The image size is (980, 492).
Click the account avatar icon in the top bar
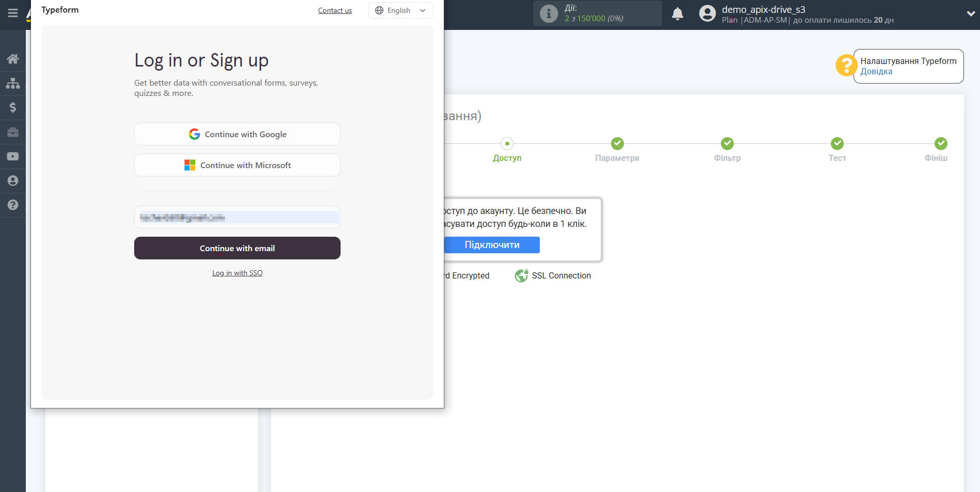(x=708, y=13)
